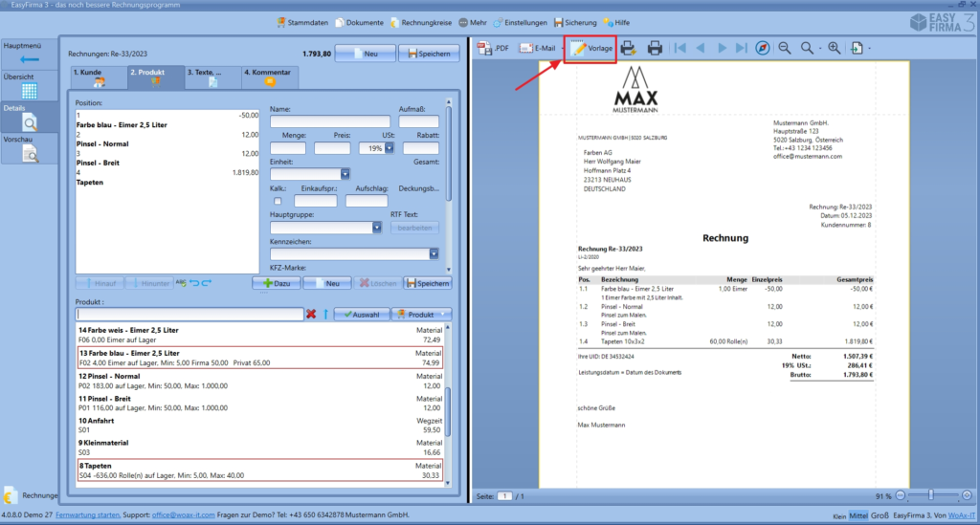Click the Dazu button to add position

277,283
